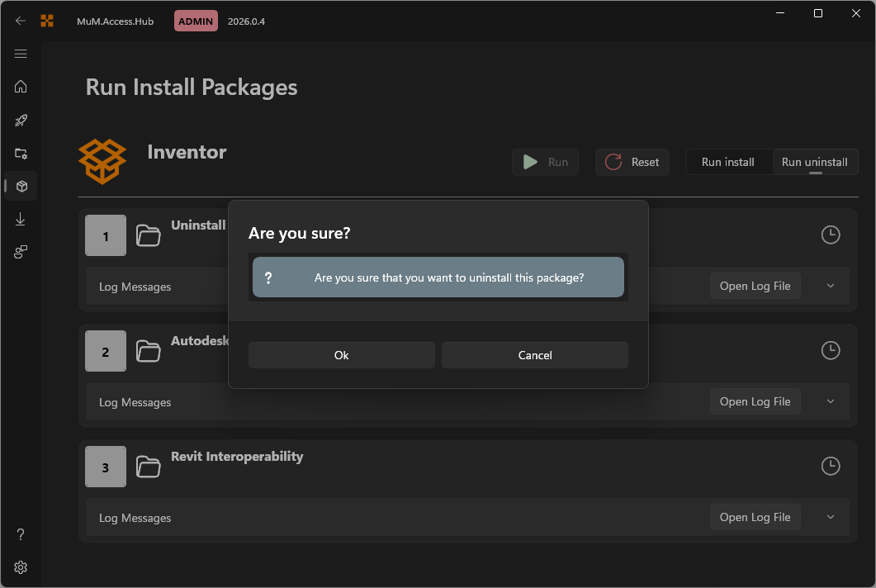Image resolution: width=876 pixels, height=588 pixels.
Task: Open settings gear in sidebar
Action: point(21,567)
